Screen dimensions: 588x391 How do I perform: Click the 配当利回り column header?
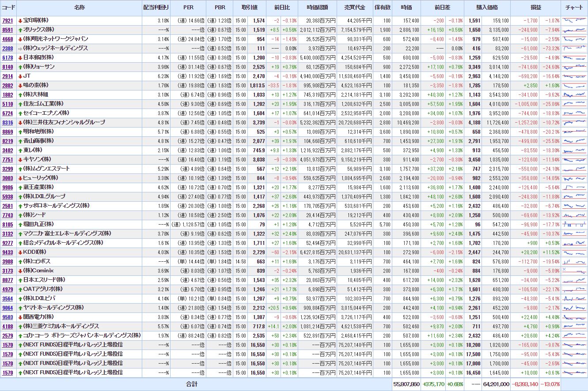point(156,8)
